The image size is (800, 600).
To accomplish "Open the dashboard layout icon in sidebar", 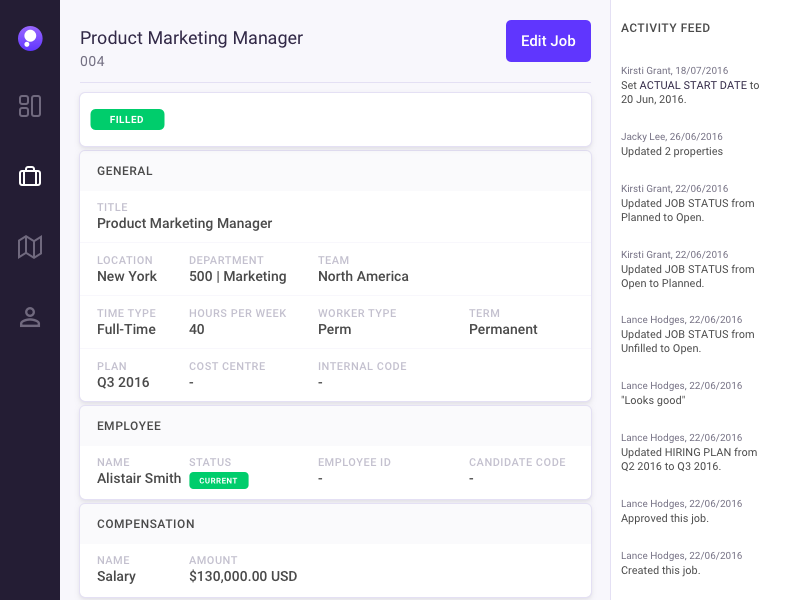I will tap(30, 106).
